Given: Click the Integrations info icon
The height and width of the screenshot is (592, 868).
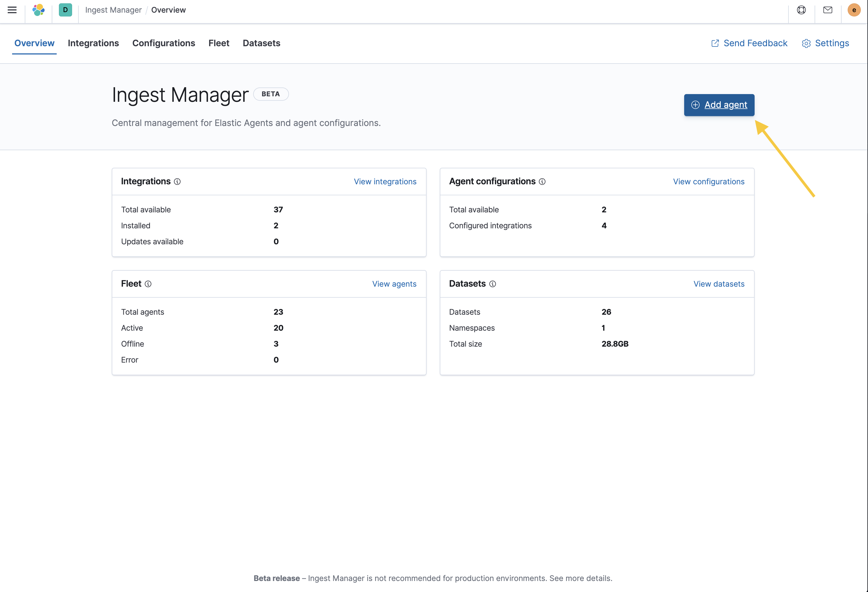Looking at the screenshot, I should pos(178,182).
